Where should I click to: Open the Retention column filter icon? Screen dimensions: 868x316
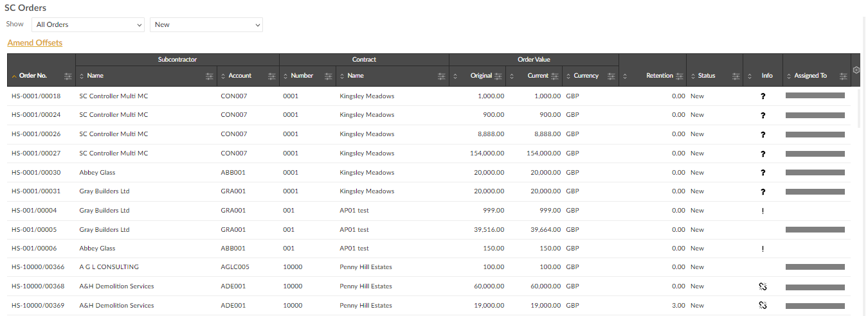tap(680, 76)
